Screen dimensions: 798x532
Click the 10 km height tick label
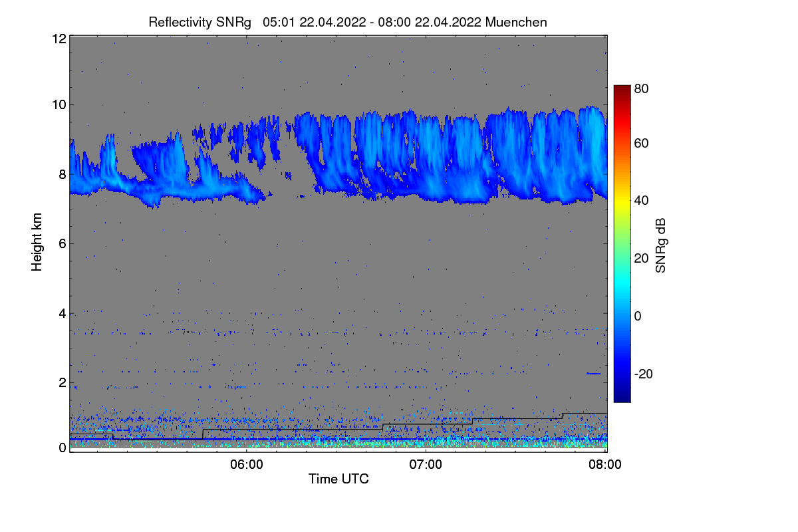(x=59, y=104)
